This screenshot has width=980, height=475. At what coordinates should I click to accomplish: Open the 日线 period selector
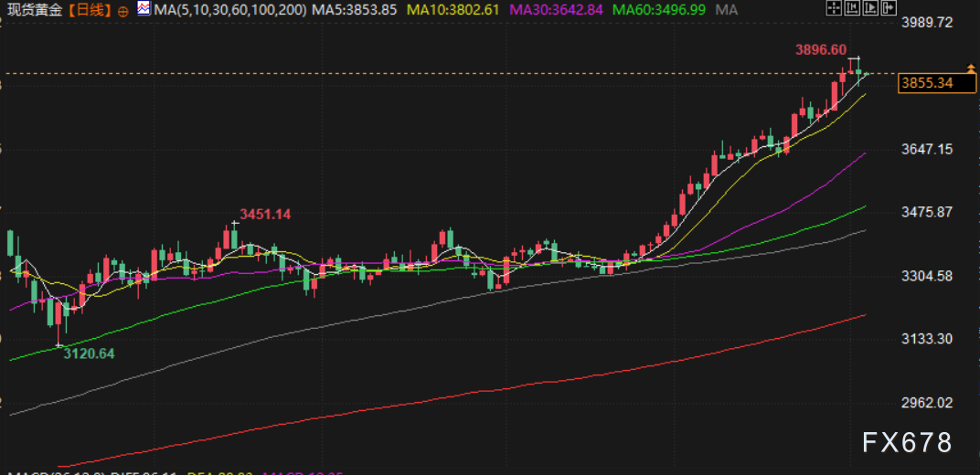coord(90,9)
